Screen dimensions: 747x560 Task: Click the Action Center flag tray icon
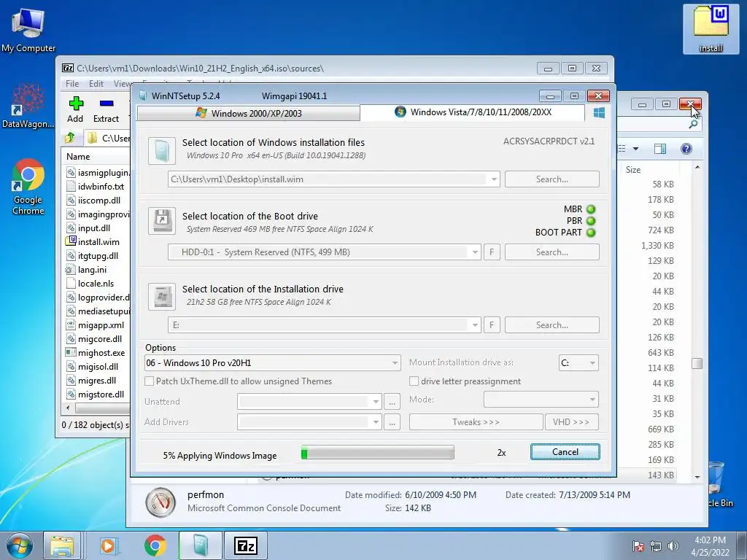pos(638,546)
